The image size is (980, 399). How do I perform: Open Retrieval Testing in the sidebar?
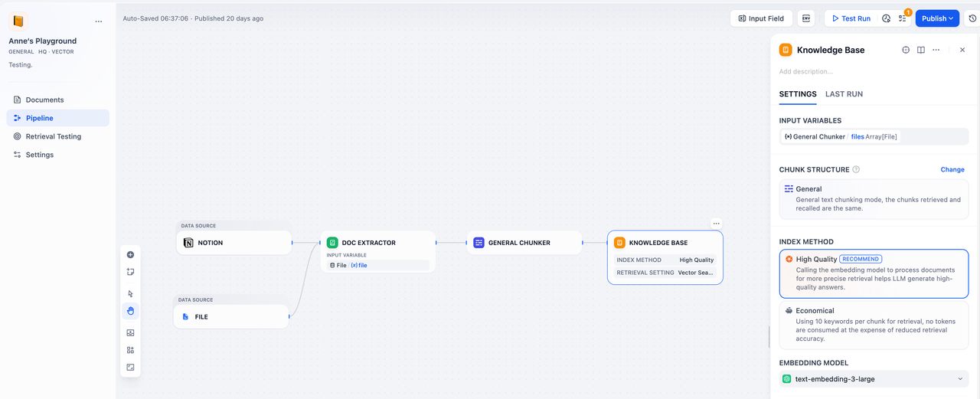click(x=53, y=136)
